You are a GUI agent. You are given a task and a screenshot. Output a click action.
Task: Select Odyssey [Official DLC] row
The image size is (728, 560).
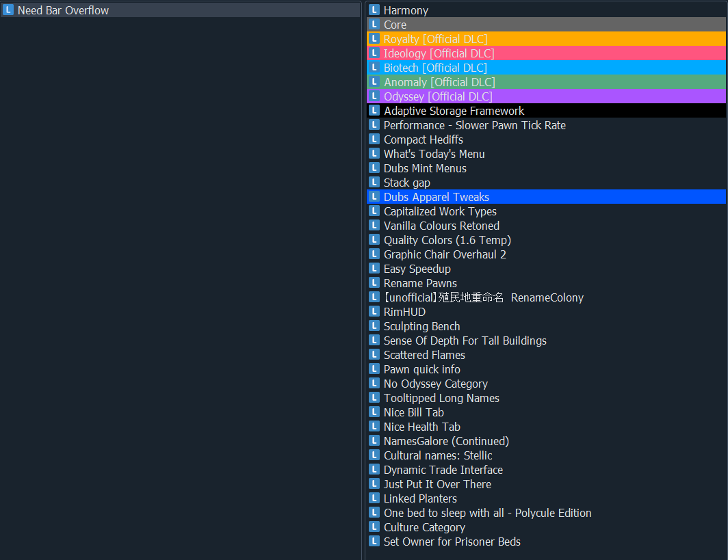[547, 96]
